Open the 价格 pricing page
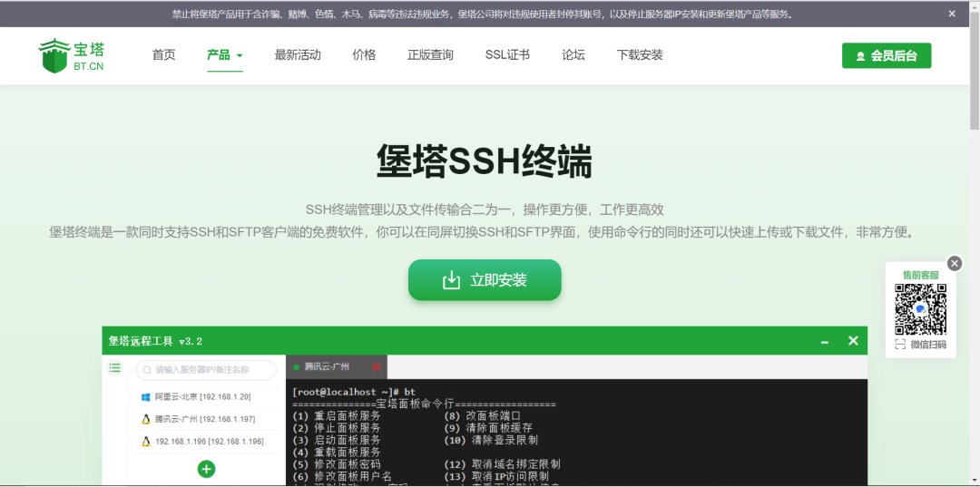This screenshot has width=980, height=487. [365, 55]
